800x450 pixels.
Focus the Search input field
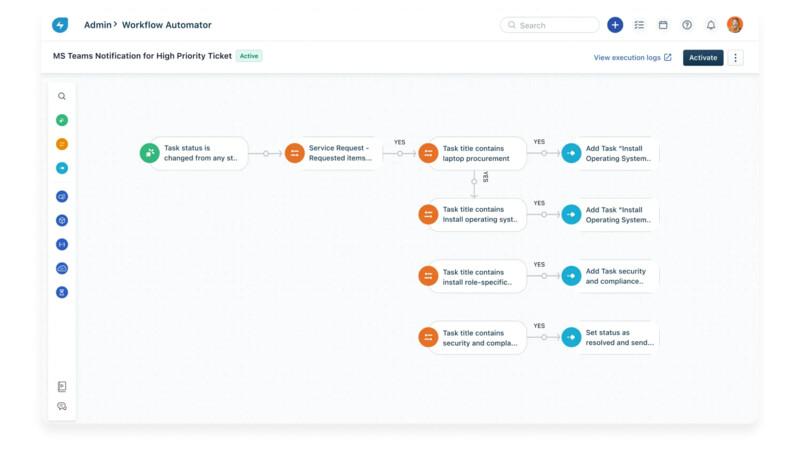pyautogui.click(x=549, y=25)
